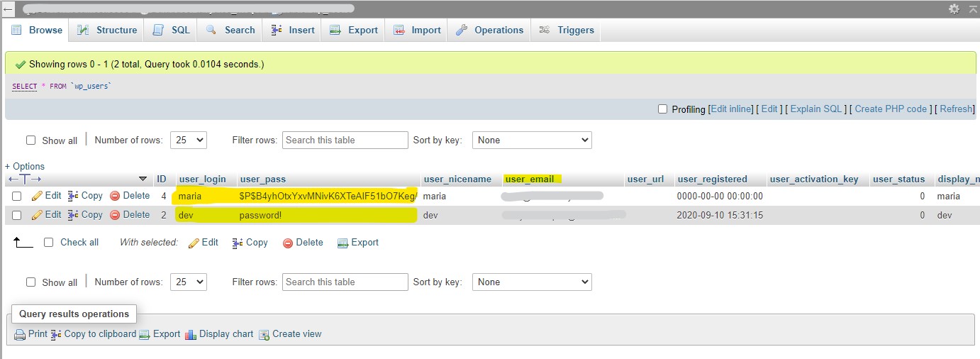Select the checkbox for the dev row

pyautogui.click(x=17, y=215)
